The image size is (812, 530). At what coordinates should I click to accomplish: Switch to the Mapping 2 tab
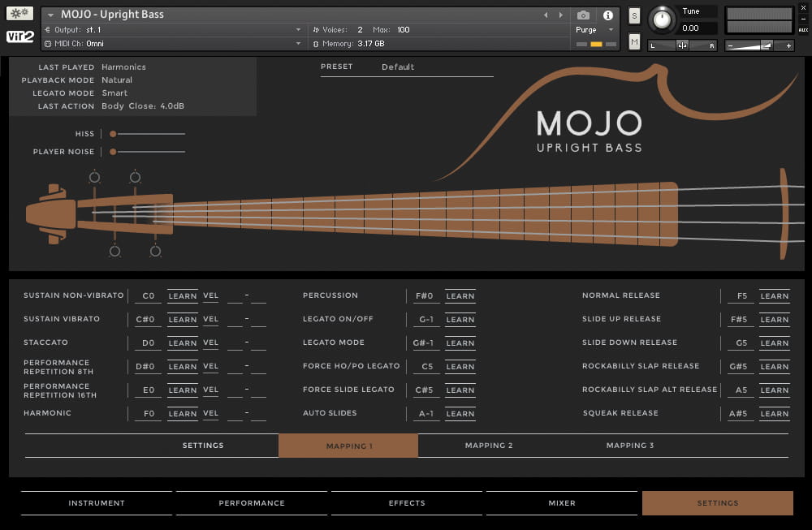click(488, 446)
